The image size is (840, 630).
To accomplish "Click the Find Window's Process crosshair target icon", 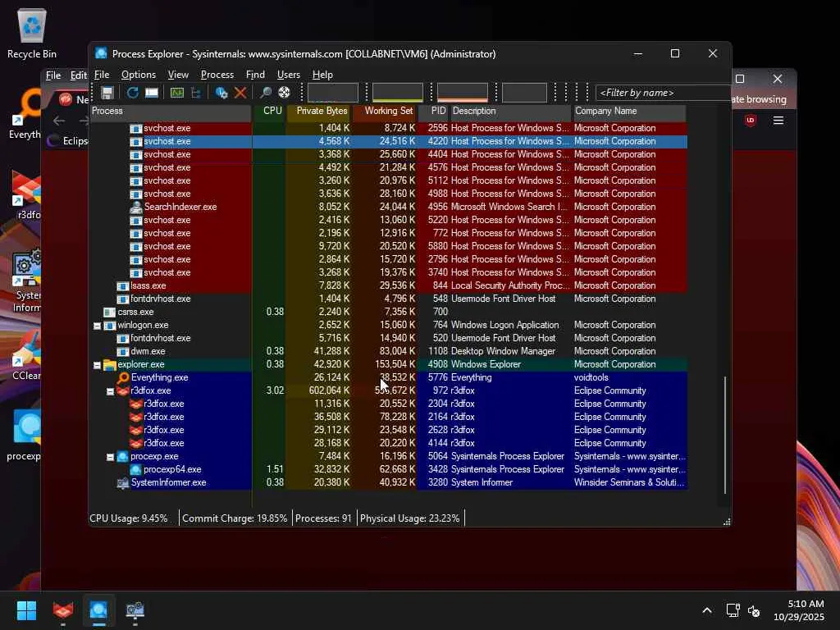I will [285, 93].
